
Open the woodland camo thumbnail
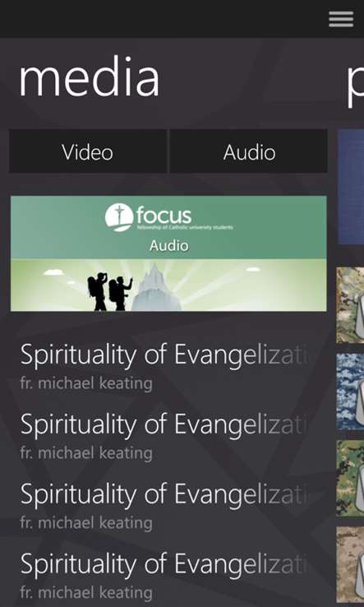coord(350,305)
